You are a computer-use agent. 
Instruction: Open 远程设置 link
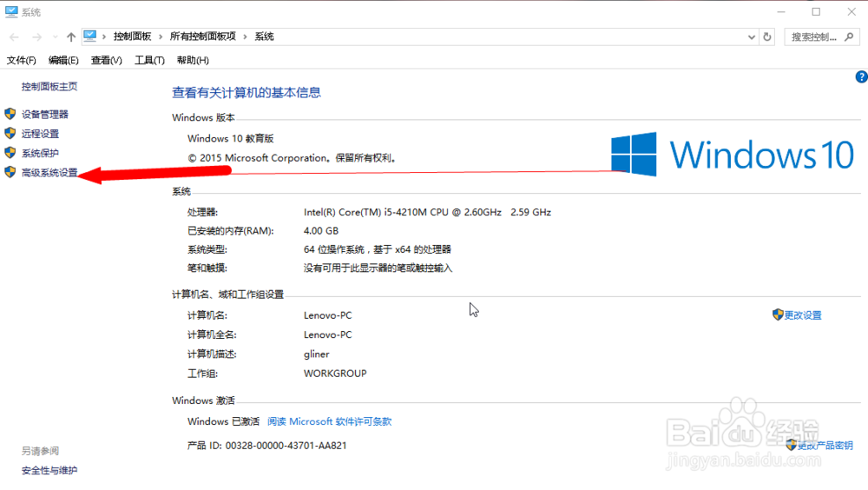(40, 134)
